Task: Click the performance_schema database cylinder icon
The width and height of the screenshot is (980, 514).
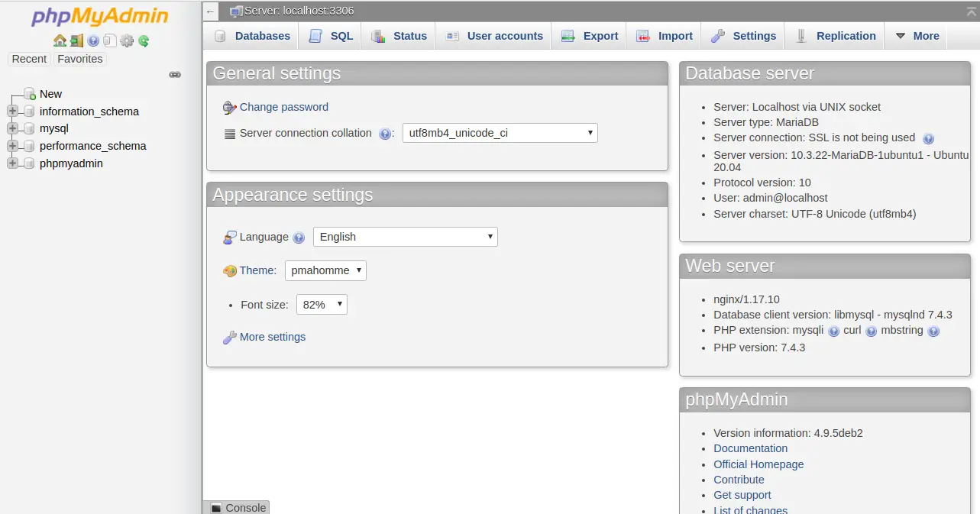Action: coord(30,146)
